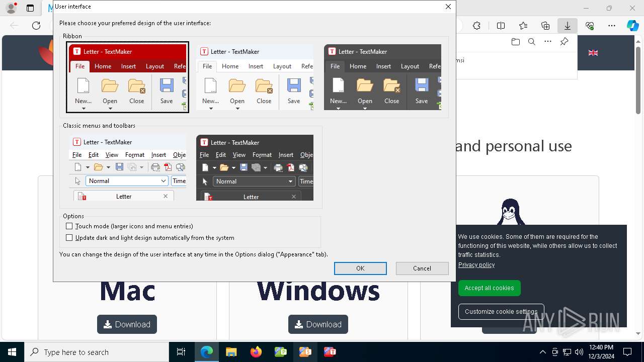Screen dimensions: 644x362
Task: Open browser essentials heart icon
Action: 590,26
